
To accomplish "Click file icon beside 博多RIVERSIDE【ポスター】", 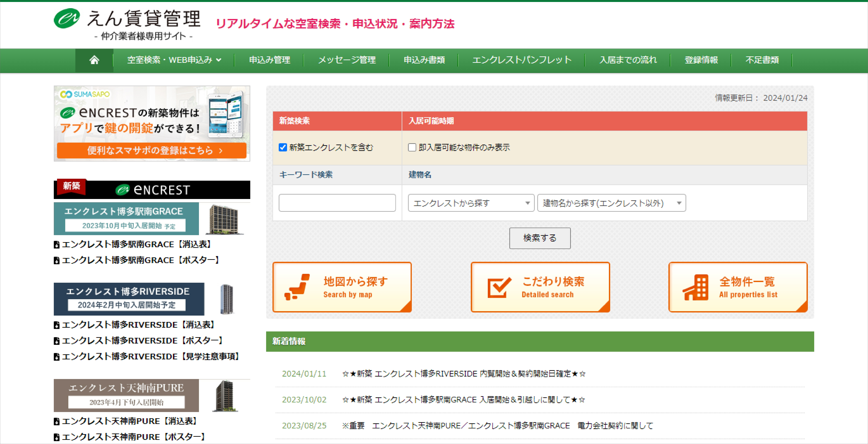I will (x=57, y=341).
